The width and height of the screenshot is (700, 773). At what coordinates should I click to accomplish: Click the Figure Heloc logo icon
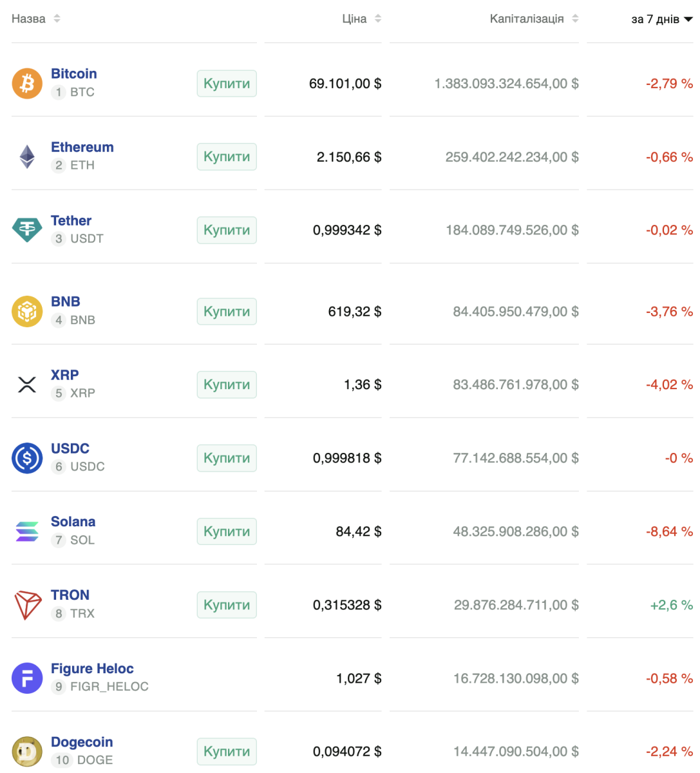pyautogui.click(x=27, y=678)
